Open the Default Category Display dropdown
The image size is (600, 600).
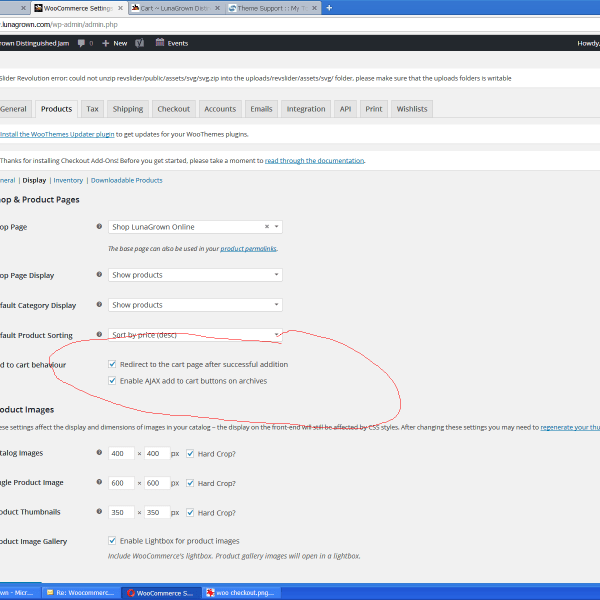pyautogui.click(x=195, y=305)
